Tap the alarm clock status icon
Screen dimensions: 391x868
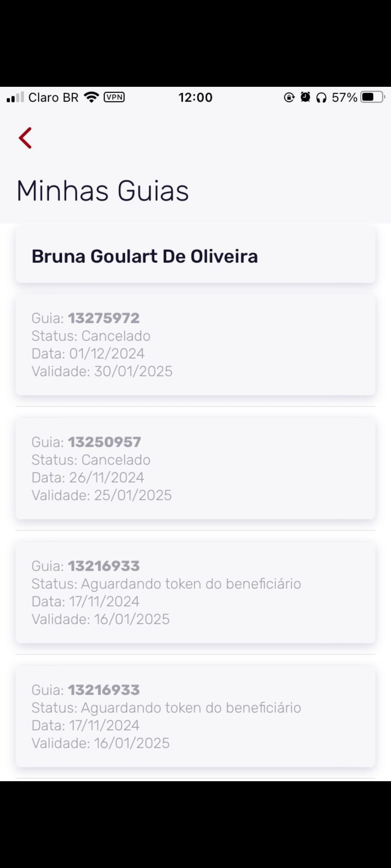[305, 97]
